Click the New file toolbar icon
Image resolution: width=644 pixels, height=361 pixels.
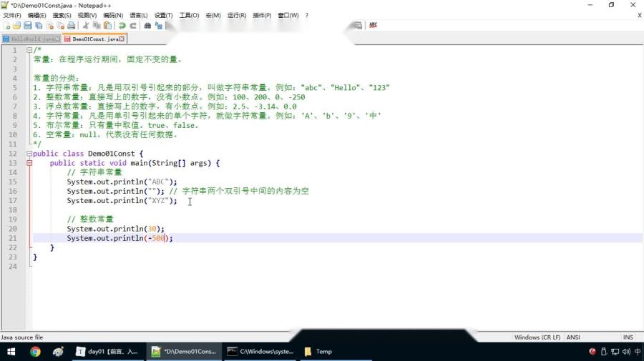[x=6, y=26]
